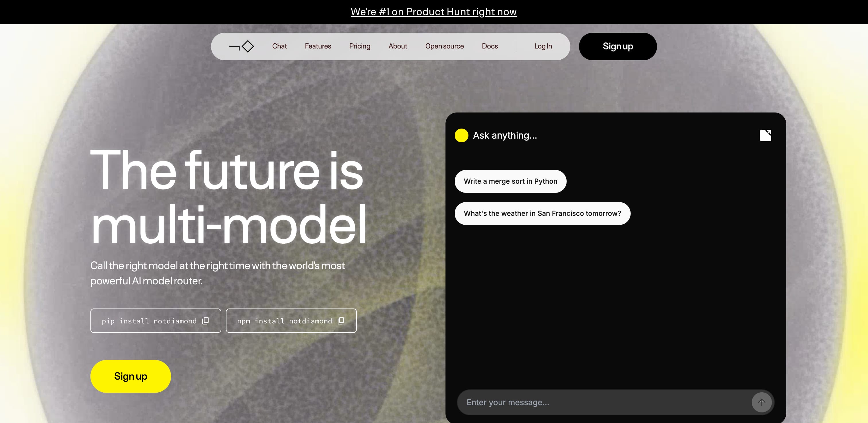Click the About navigation menu item
The width and height of the screenshot is (868, 423).
click(398, 46)
